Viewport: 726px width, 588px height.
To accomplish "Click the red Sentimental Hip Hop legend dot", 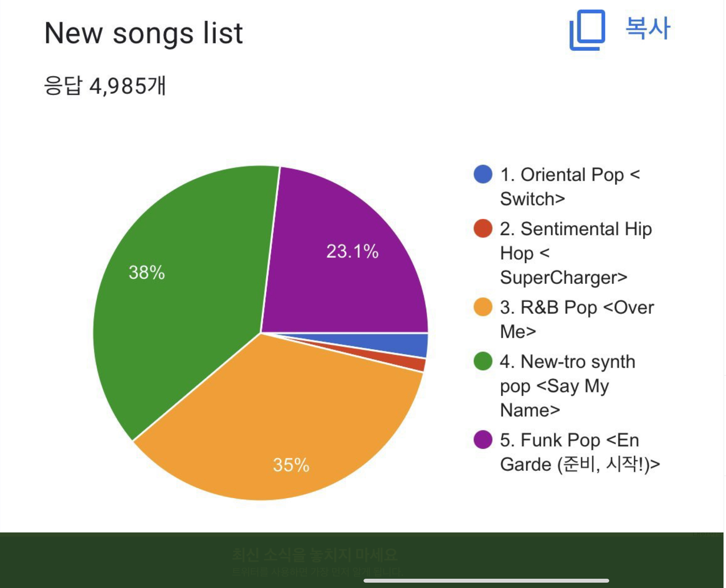I will 483,228.
